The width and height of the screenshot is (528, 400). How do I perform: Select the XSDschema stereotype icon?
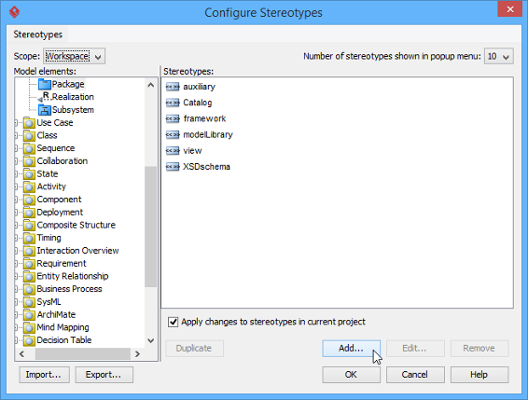coord(173,167)
